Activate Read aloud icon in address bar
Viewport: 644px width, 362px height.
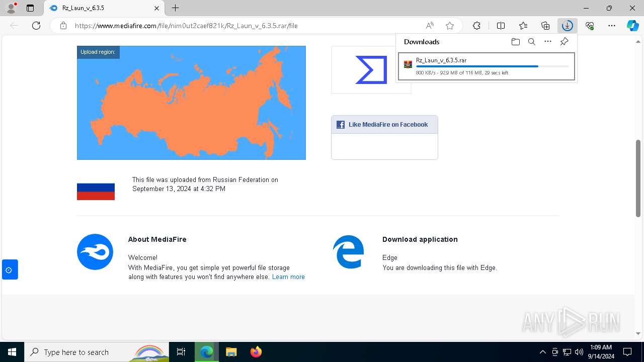(x=430, y=26)
